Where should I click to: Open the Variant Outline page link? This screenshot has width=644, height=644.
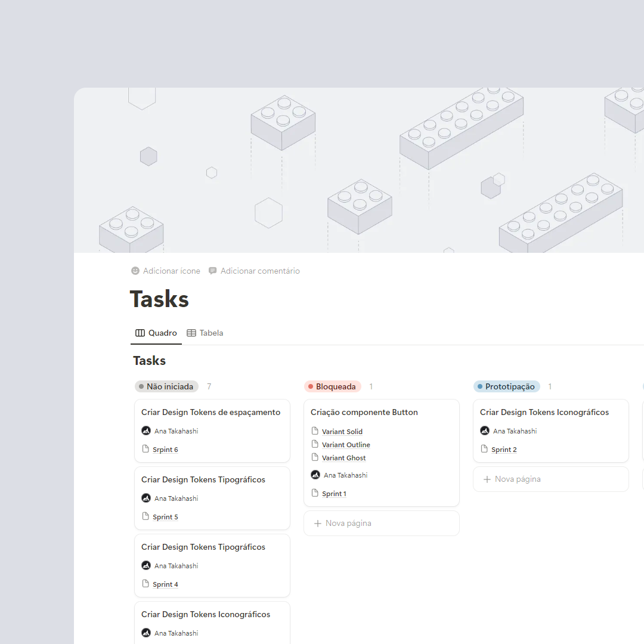tap(346, 445)
